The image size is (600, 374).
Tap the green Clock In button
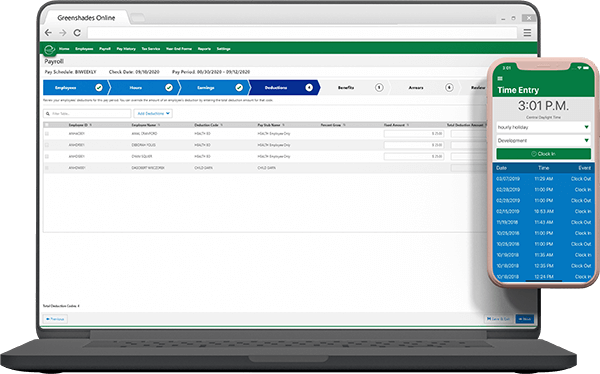543,154
